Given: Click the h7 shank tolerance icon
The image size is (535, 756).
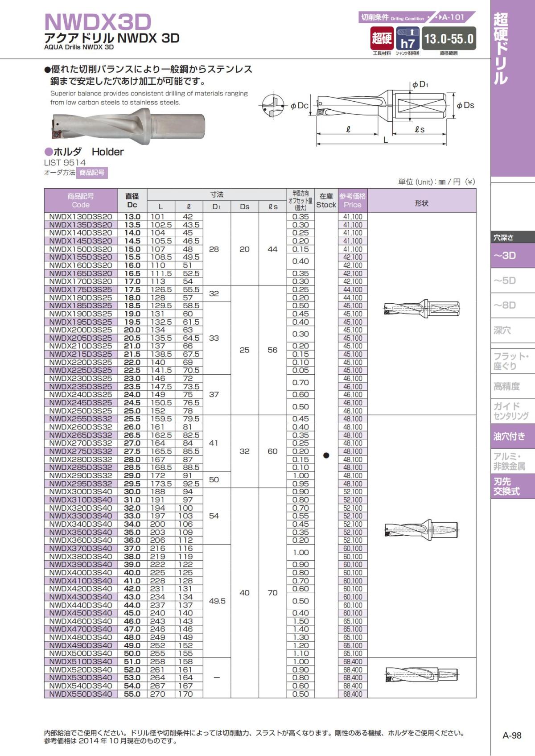Looking at the screenshot, I should (407, 38).
